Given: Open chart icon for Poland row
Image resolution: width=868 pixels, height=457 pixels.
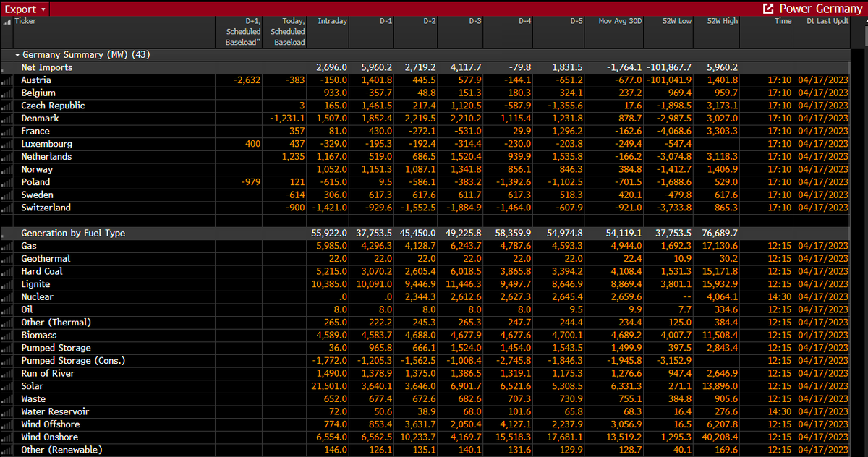Looking at the screenshot, I should click(x=7, y=182).
